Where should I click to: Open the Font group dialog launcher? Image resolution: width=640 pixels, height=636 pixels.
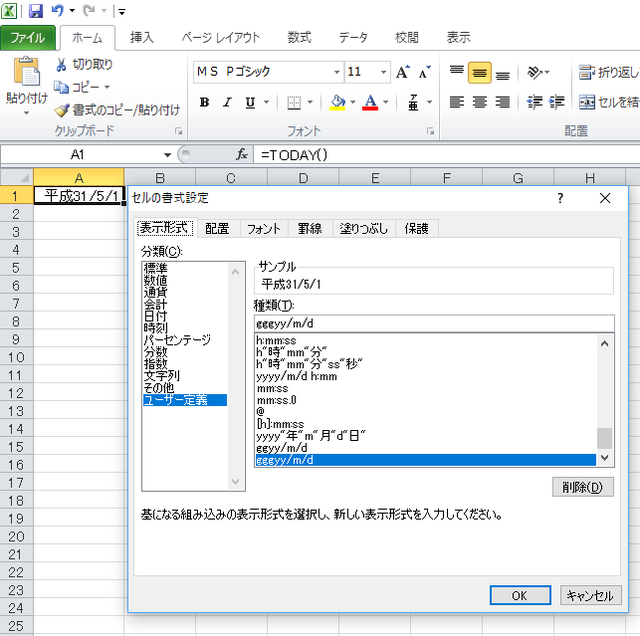431,131
